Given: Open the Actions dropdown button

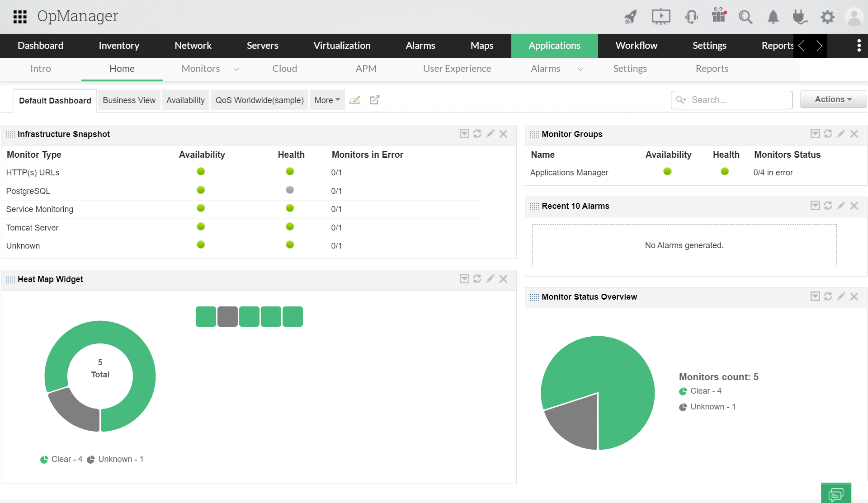Looking at the screenshot, I should tap(833, 99).
